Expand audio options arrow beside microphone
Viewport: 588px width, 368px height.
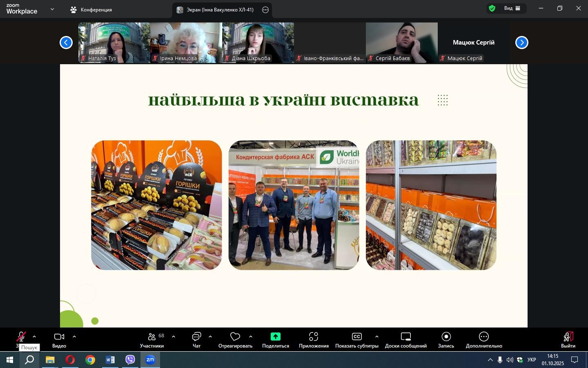click(34, 337)
